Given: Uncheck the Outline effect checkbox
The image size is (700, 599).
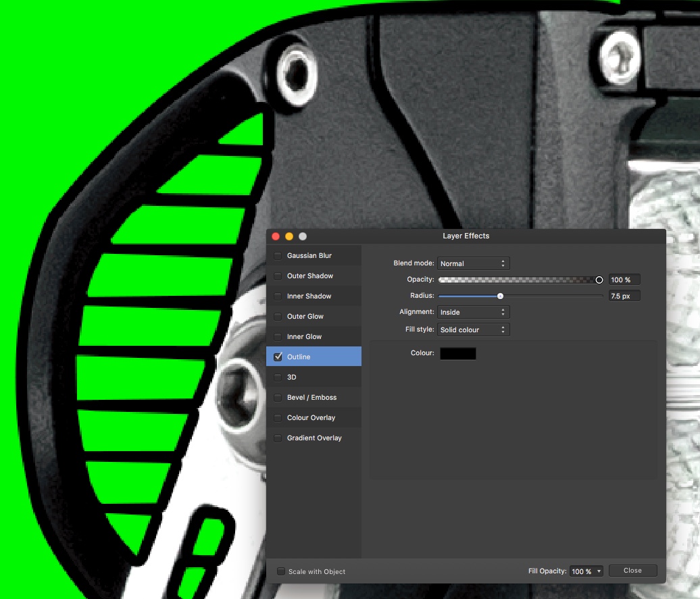Looking at the screenshot, I should coord(278,357).
